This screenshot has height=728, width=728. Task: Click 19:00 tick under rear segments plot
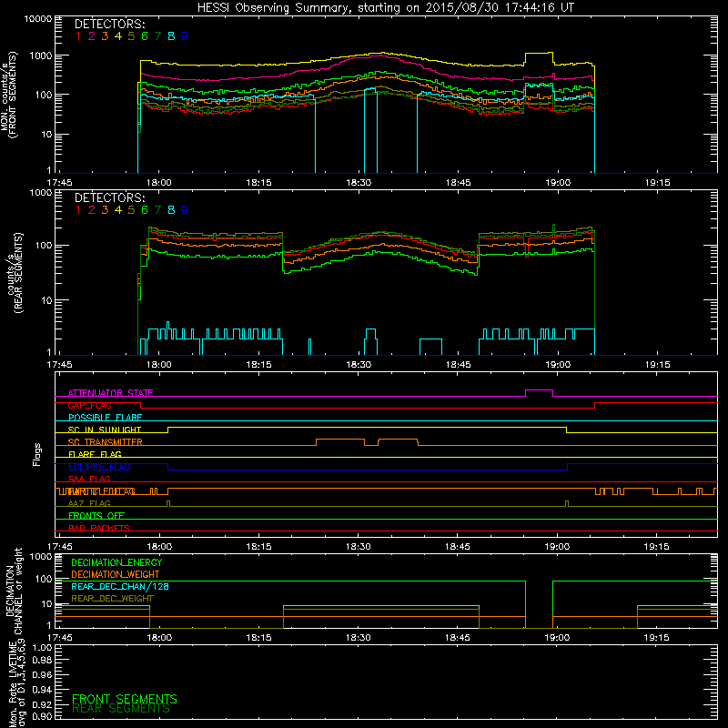click(558, 365)
